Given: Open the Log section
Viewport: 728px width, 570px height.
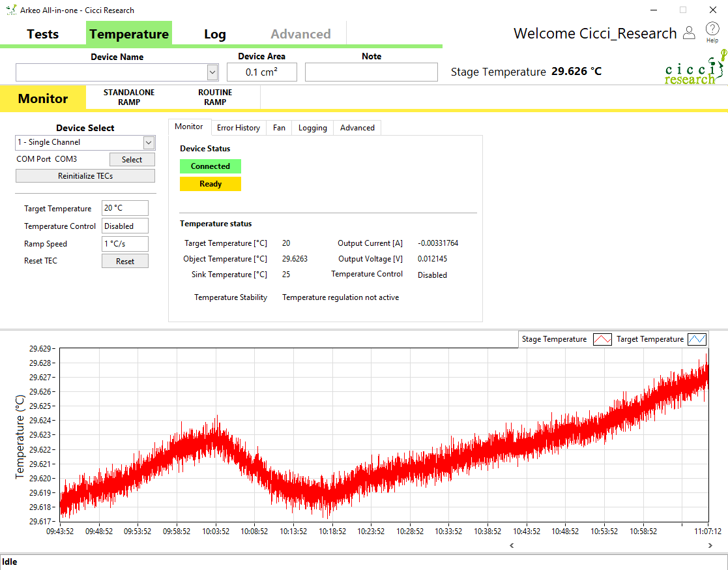Looking at the screenshot, I should pos(215,33).
